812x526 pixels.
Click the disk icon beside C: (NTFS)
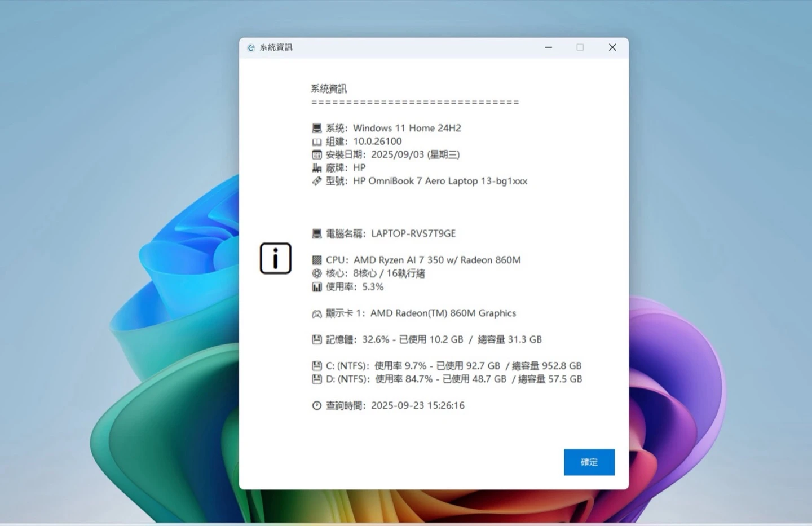(317, 366)
